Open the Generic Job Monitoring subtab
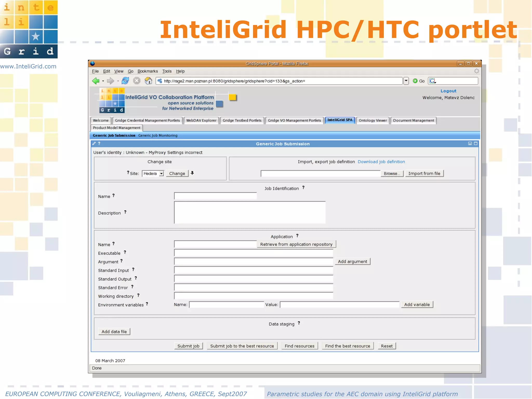The width and height of the screenshot is (532, 399). click(158, 135)
